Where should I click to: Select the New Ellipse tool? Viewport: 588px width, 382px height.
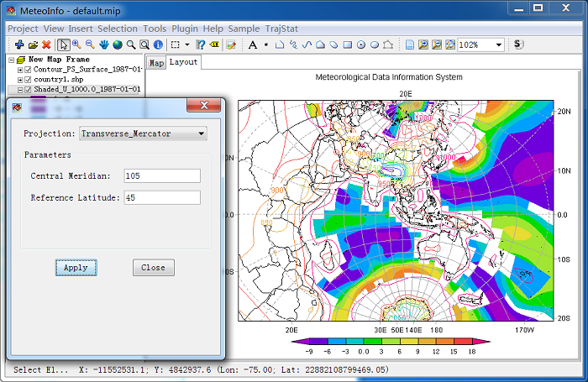(x=375, y=45)
